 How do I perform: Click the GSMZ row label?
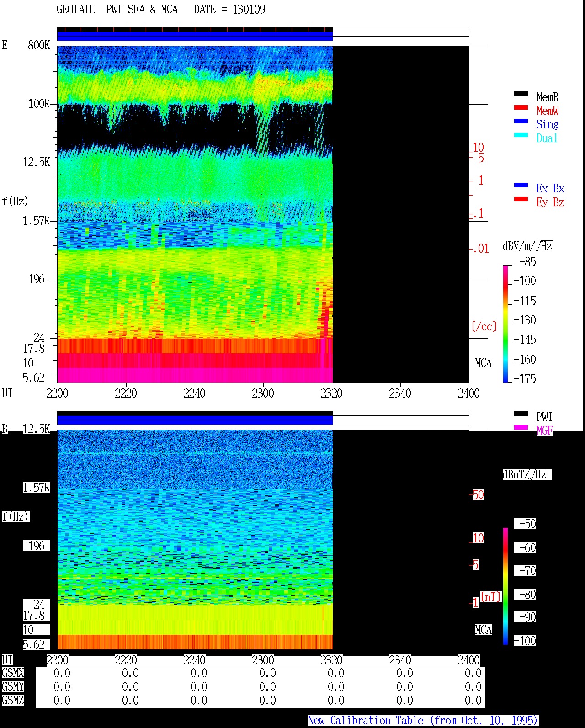(x=13, y=700)
